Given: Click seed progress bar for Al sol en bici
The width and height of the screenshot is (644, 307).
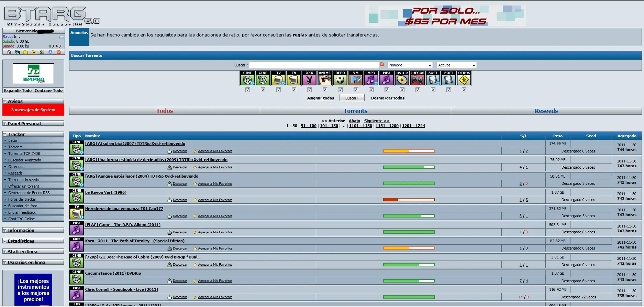Looking at the screenshot, I should pyautogui.click(x=409, y=151).
